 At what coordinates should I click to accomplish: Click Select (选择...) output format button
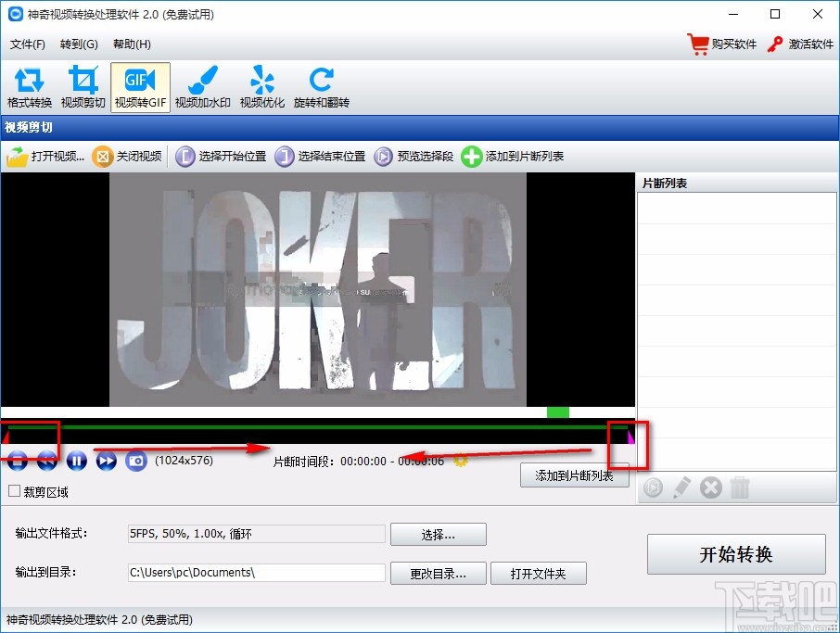click(x=439, y=535)
